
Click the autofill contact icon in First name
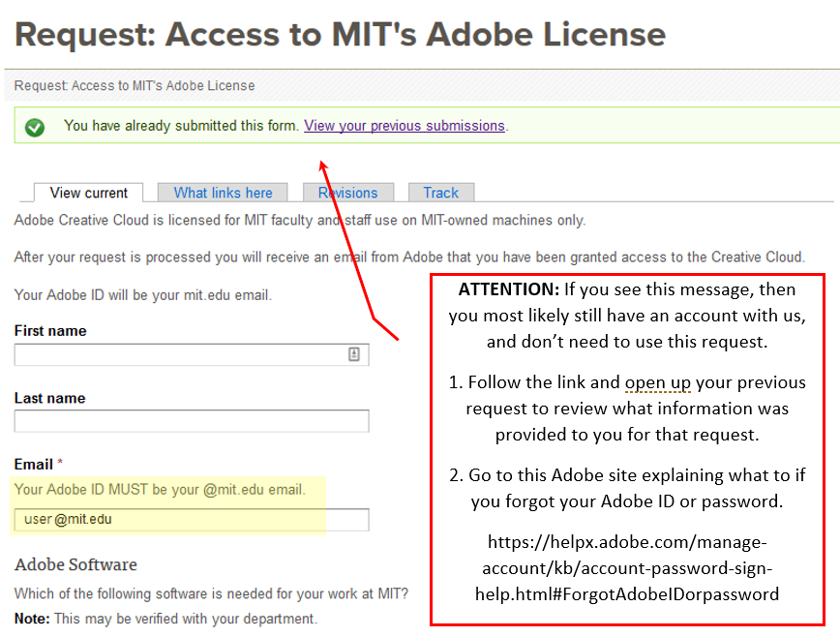(354, 355)
